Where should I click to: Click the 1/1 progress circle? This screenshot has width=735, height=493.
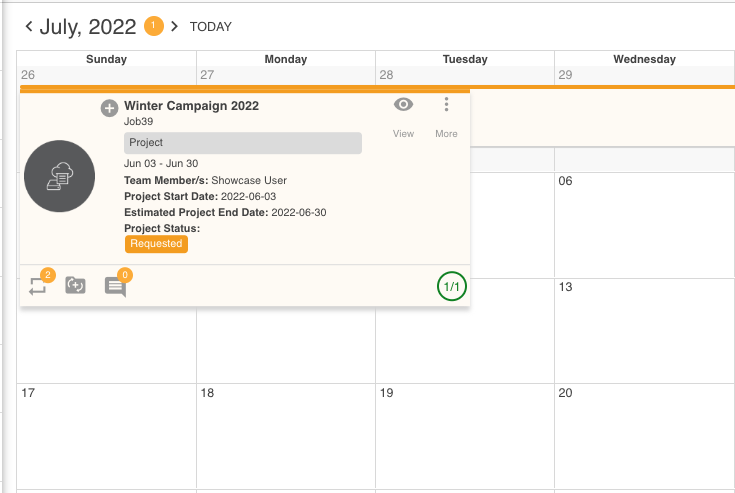(451, 287)
